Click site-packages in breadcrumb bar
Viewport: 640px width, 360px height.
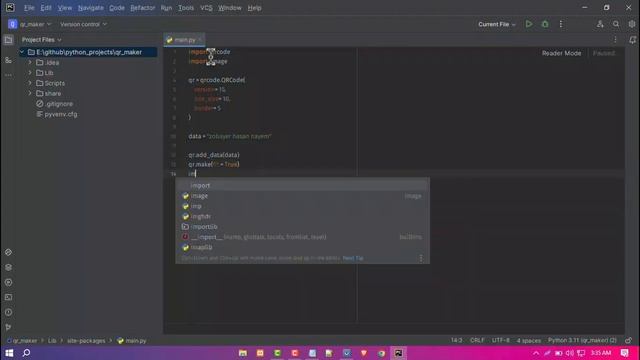(x=86, y=340)
